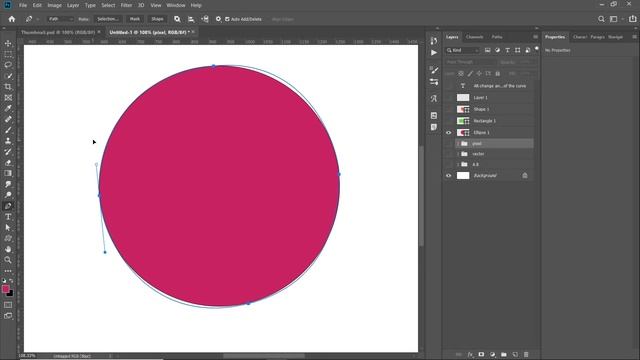Expand the pixel group folder
The width and height of the screenshot is (640, 360).
tap(458, 144)
